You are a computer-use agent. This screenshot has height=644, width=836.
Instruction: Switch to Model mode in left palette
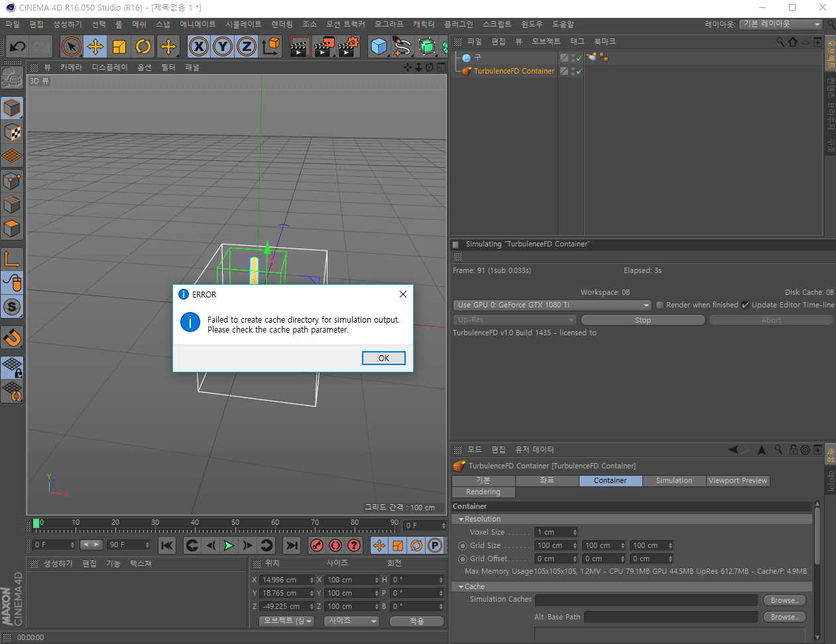[12, 108]
